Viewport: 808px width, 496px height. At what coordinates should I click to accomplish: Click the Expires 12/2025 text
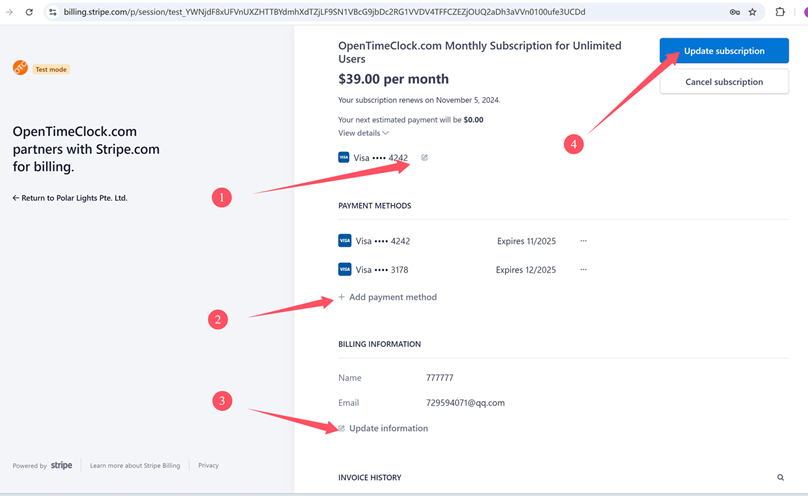click(x=526, y=270)
